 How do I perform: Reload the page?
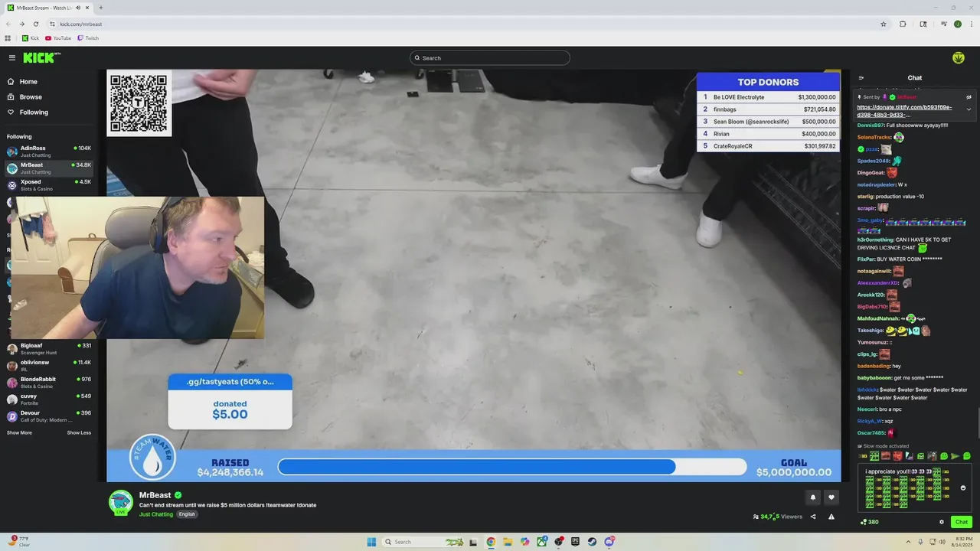click(35, 24)
